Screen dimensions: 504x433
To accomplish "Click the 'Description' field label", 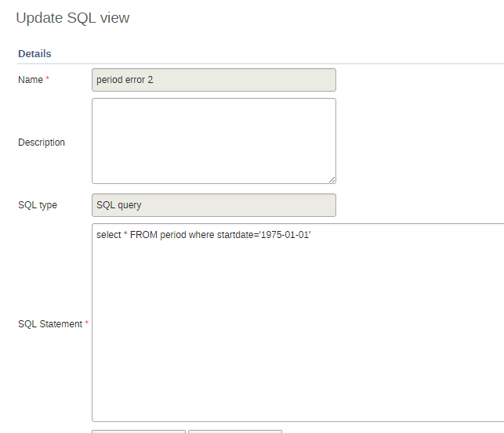I will pos(42,143).
